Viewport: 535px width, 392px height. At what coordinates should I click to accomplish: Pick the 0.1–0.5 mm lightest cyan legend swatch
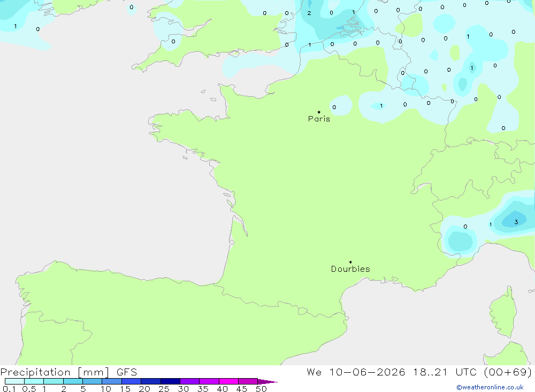14,381
